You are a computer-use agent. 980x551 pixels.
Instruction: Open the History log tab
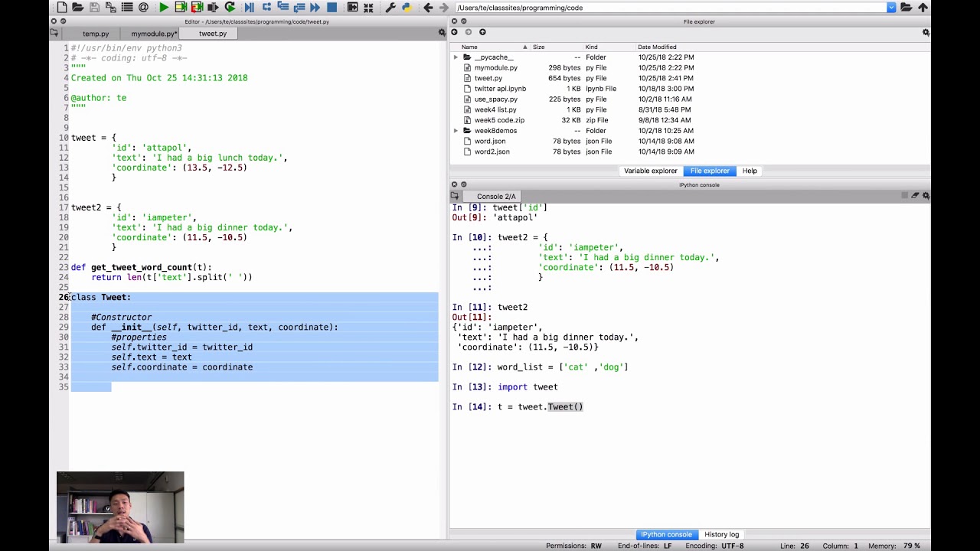click(721, 534)
